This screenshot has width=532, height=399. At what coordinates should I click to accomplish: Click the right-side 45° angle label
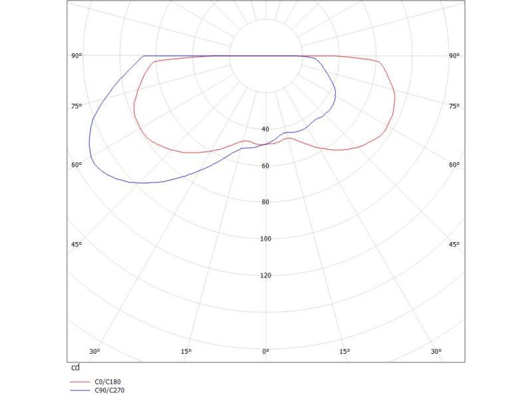tap(454, 245)
